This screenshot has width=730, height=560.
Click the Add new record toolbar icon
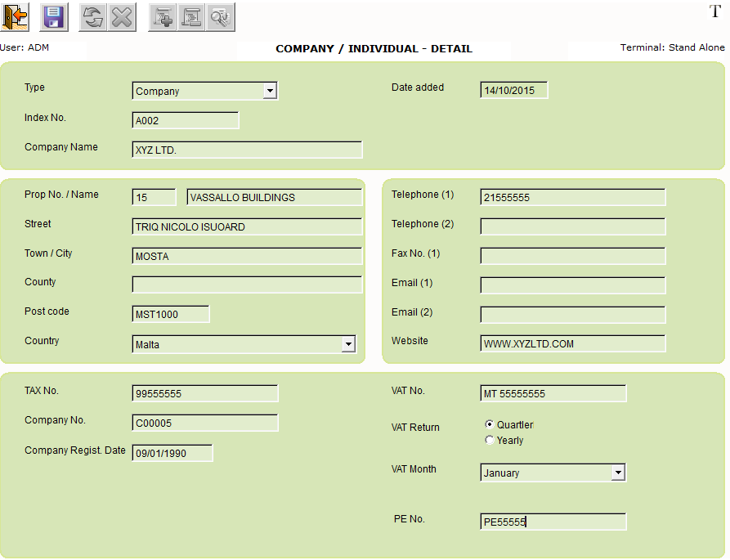click(x=161, y=16)
